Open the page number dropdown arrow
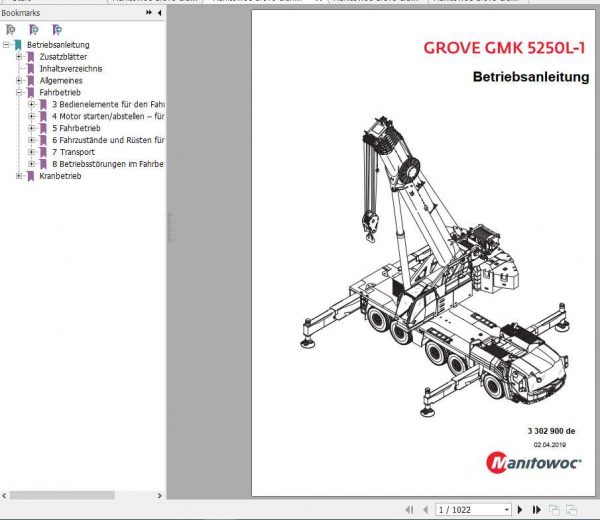The image size is (600, 520). [x=507, y=510]
